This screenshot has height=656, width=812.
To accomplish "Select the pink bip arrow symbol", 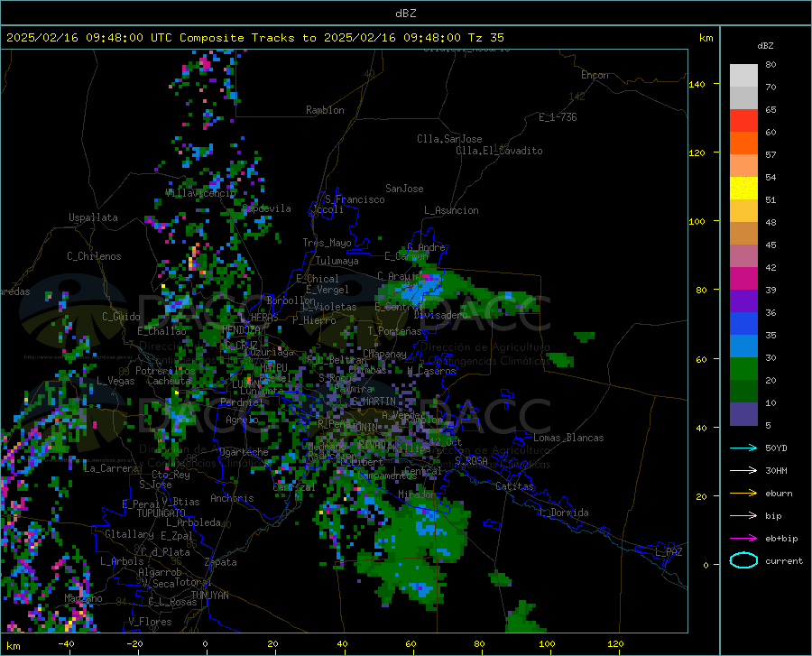I will (743, 516).
